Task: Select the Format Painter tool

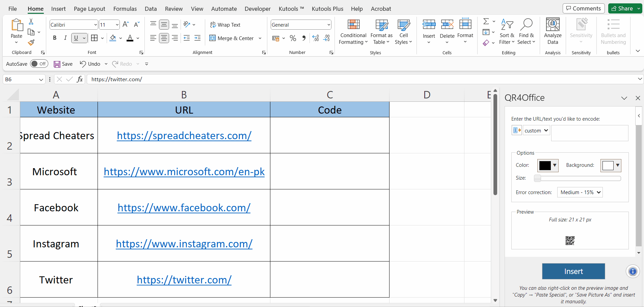Action: (x=31, y=43)
